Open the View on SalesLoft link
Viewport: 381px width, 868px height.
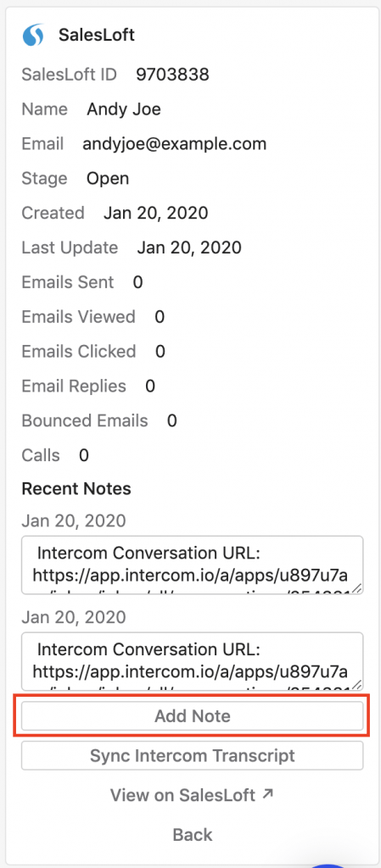[192, 795]
